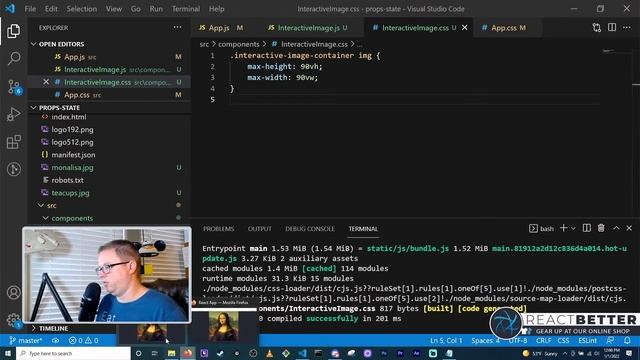Open the View menu
Viewport: 640px width, 360px height.
[x=113, y=9]
